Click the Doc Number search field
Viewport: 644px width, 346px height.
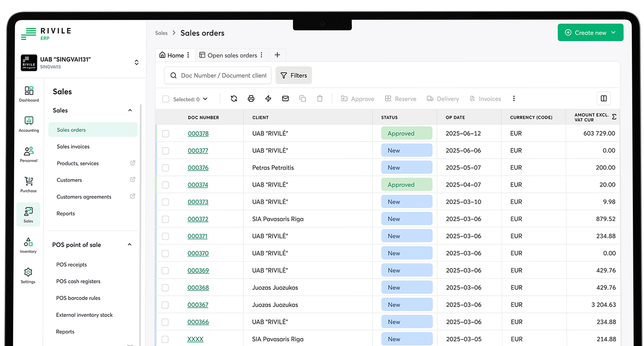tap(223, 75)
